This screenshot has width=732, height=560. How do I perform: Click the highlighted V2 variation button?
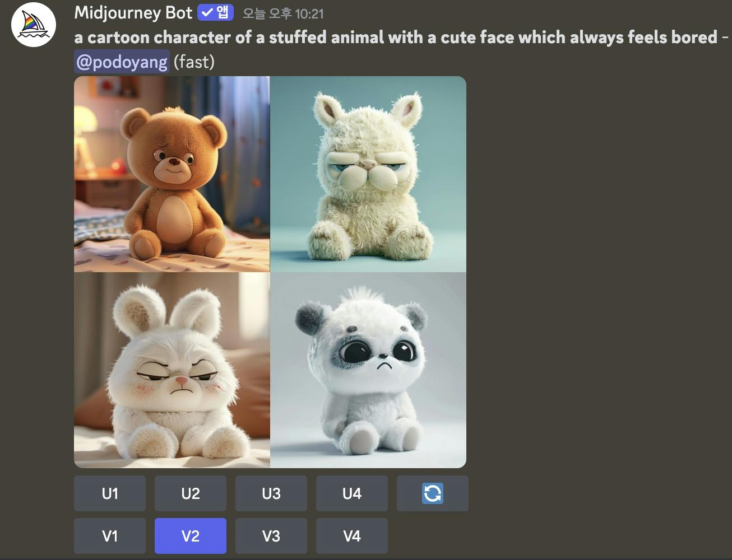pos(191,536)
